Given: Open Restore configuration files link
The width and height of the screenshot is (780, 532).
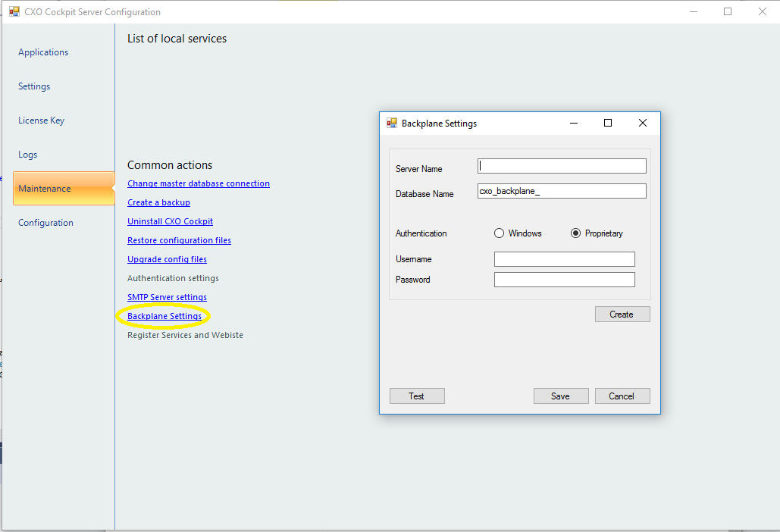Looking at the screenshot, I should coord(179,240).
